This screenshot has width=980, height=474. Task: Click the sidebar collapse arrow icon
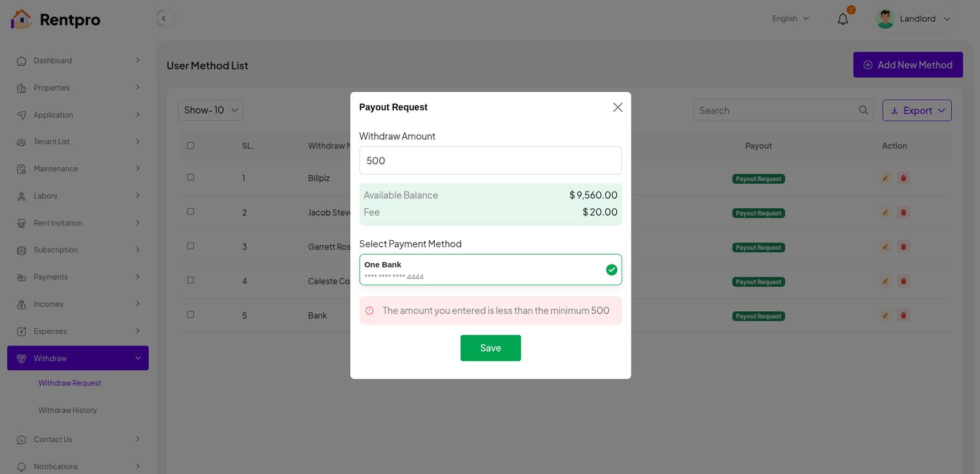point(163,18)
